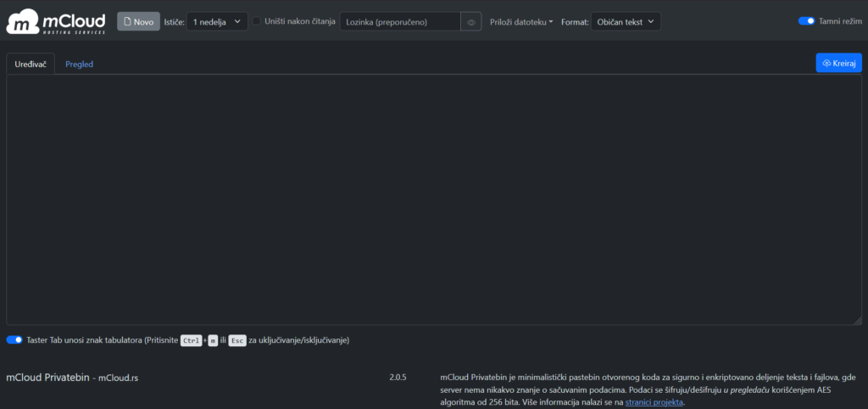868x409 pixels.
Task: Focus the Lozinka password field
Action: coord(400,21)
